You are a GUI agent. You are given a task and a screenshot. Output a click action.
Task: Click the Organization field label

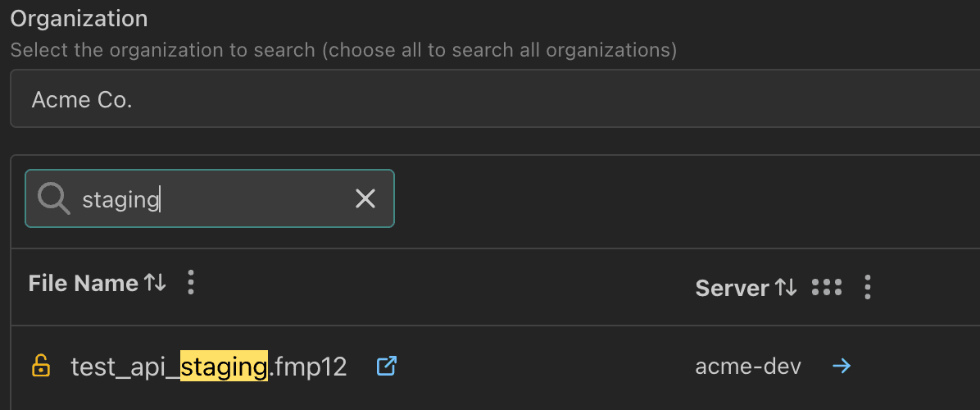pos(79,18)
